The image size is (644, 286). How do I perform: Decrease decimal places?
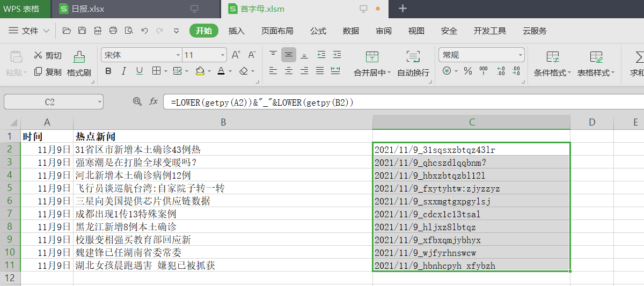point(516,71)
